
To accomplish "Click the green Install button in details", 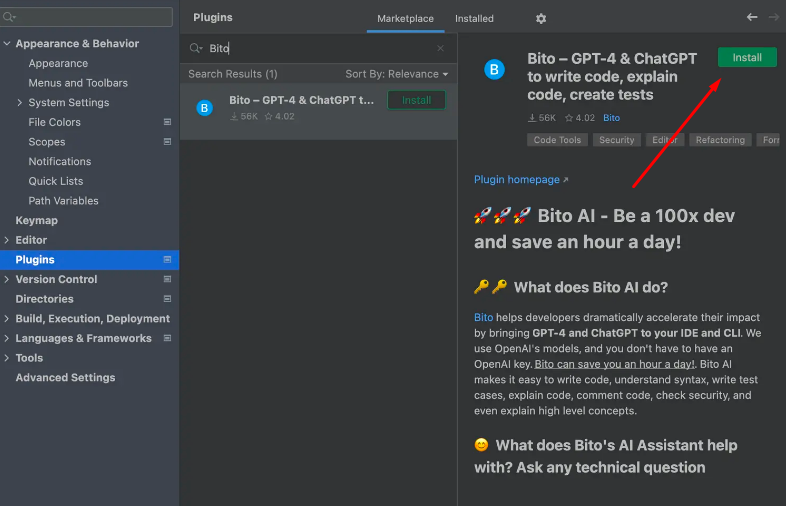I will pos(747,58).
